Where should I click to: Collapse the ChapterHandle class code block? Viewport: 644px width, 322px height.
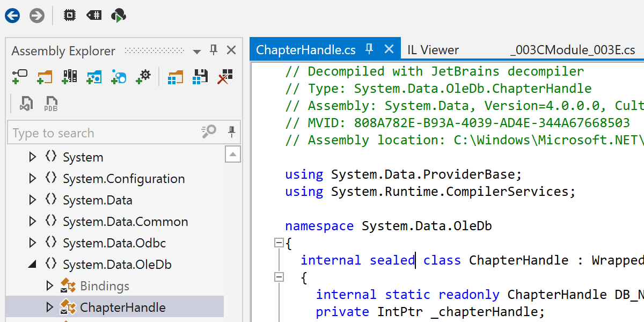[x=279, y=277]
